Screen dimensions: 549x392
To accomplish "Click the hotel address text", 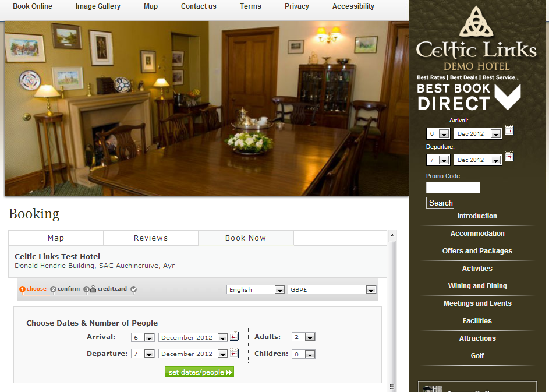I will click(x=94, y=266).
